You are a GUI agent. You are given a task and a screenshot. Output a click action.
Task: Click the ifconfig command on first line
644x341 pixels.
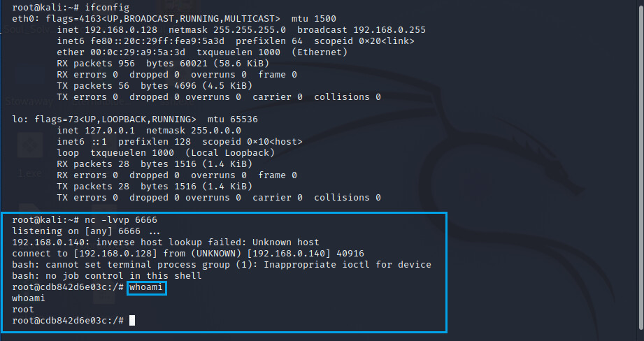[107, 8]
